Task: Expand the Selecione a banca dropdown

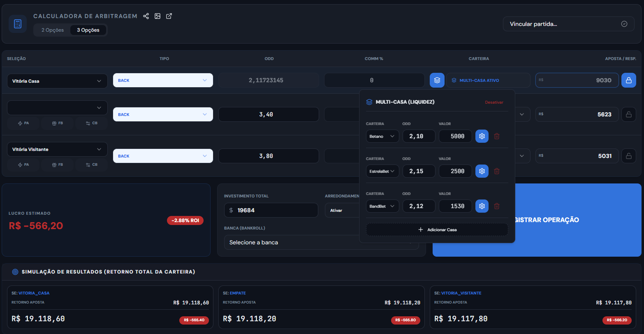Action: [x=322, y=242]
